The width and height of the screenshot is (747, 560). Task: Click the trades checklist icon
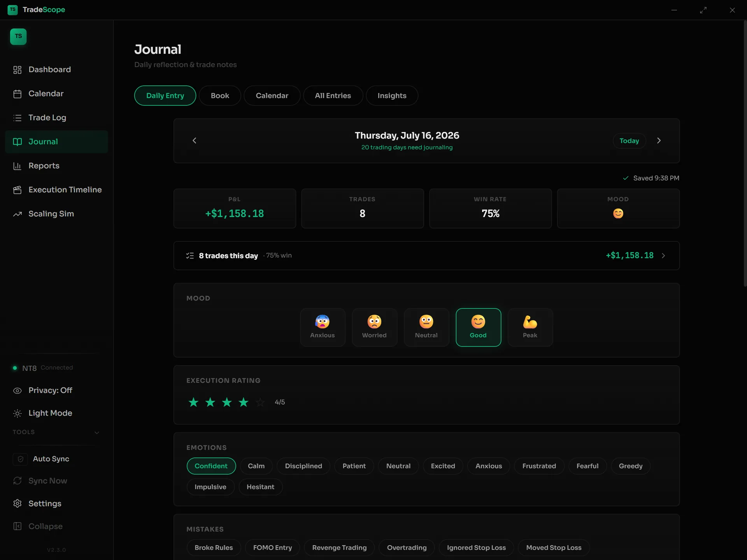point(190,255)
